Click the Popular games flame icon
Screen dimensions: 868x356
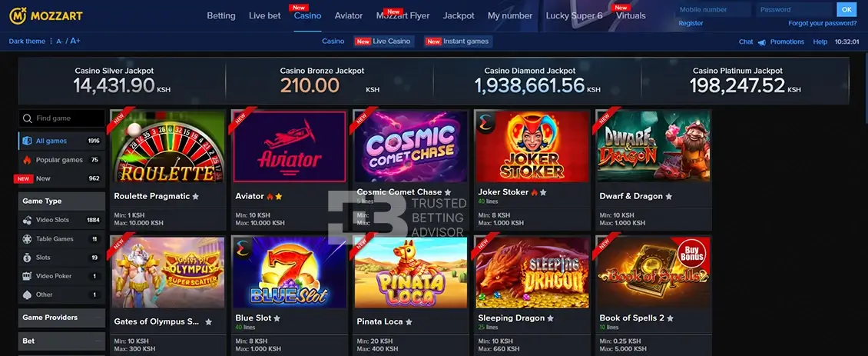click(x=27, y=160)
